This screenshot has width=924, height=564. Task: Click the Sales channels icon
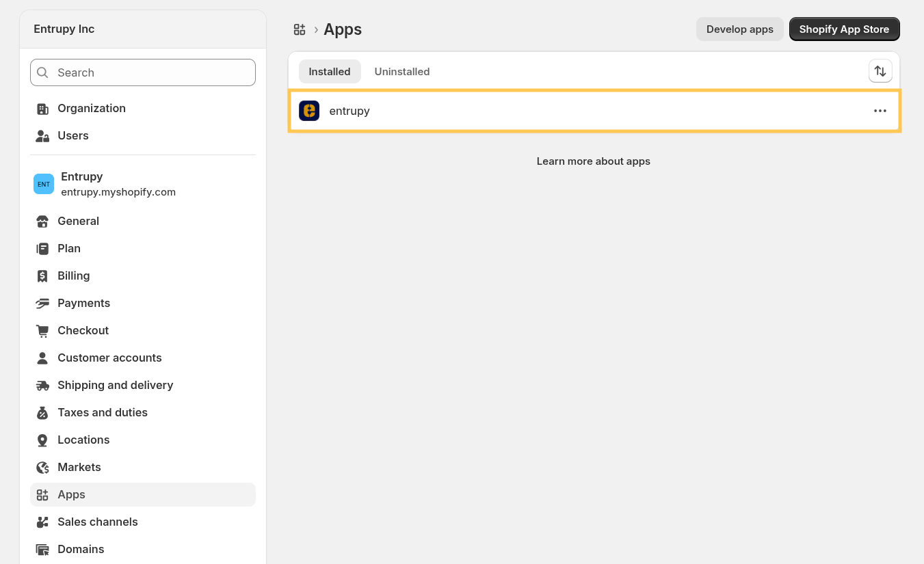point(42,522)
